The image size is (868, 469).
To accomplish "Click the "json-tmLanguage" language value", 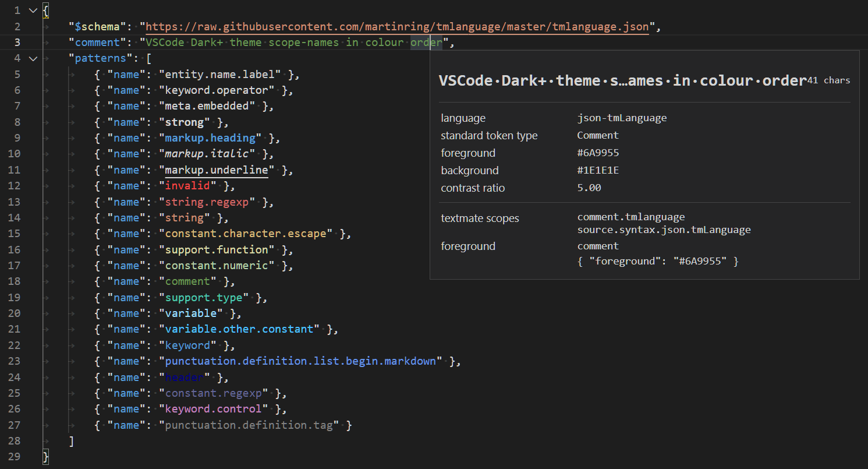I will (x=622, y=118).
